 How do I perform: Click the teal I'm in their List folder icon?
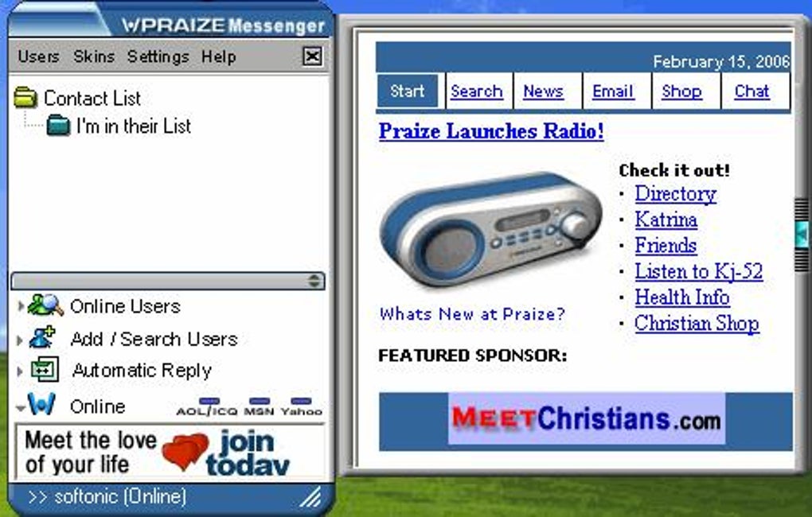(x=59, y=125)
